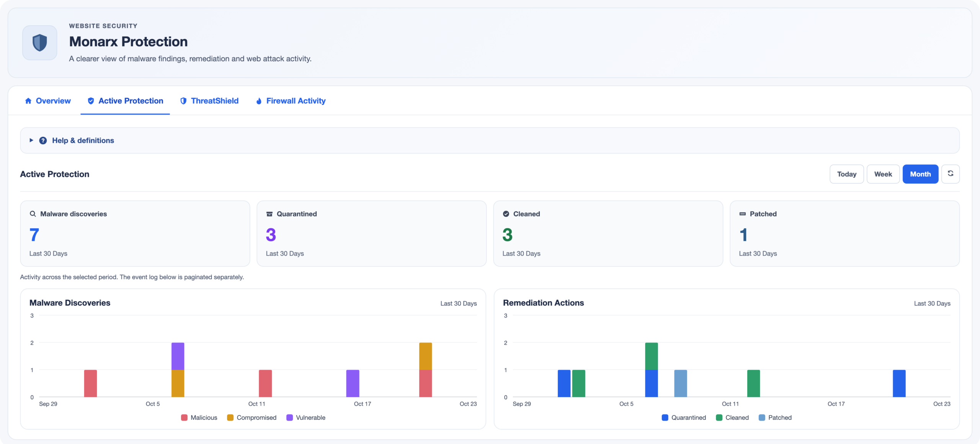This screenshot has width=980, height=444.
Task: Click the refresh icon button
Action: click(950, 174)
